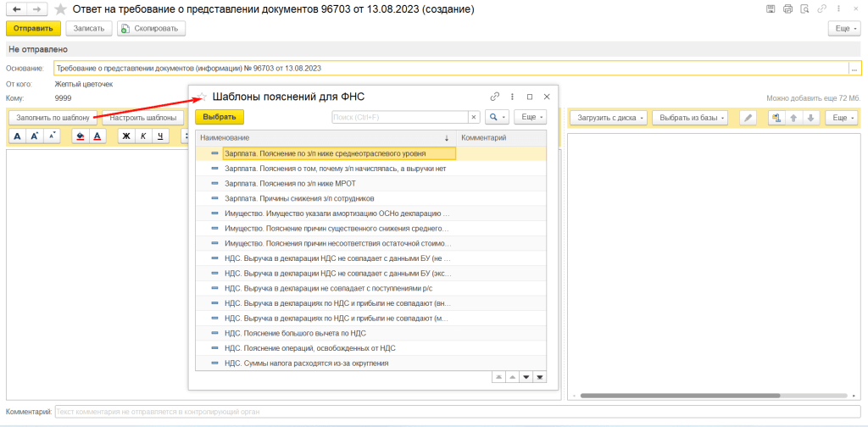Screen dimensions: 868x427
Task: Add templates dialog to favorites via star
Action: [x=202, y=97]
